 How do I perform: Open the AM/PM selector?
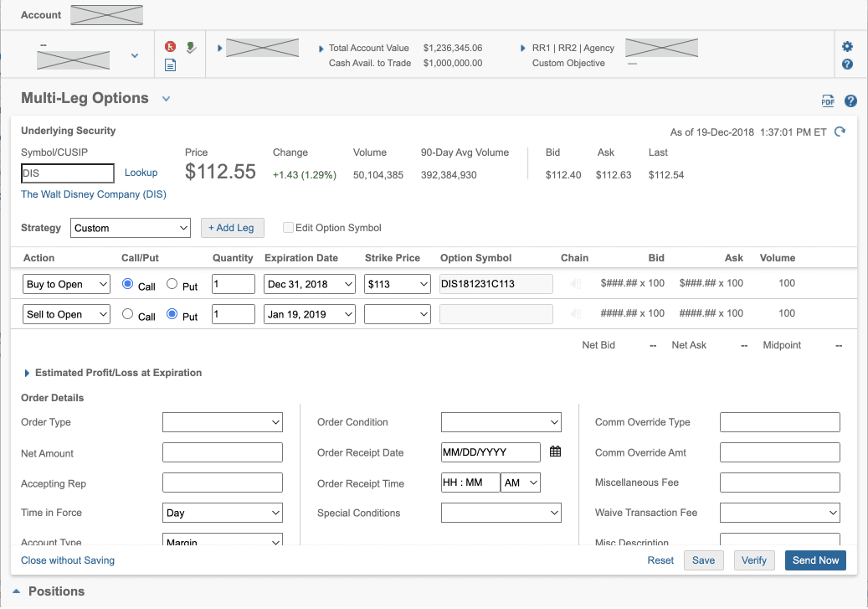point(521,483)
